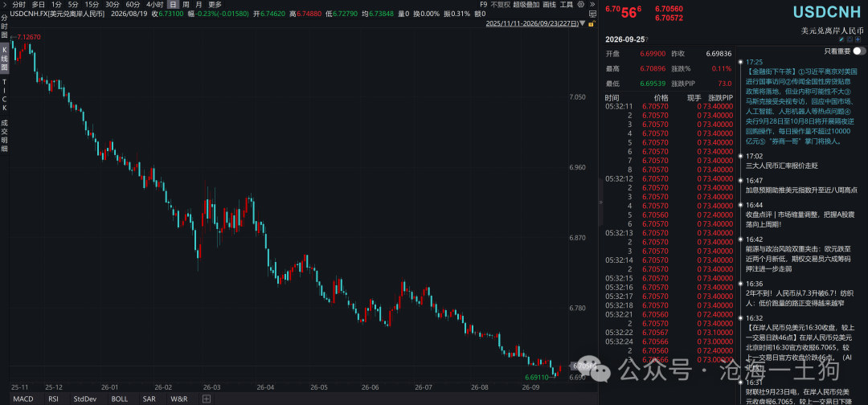Open the 成交明细 vertical side tab
This screenshot has height=405, width=868.
[5, 135]
